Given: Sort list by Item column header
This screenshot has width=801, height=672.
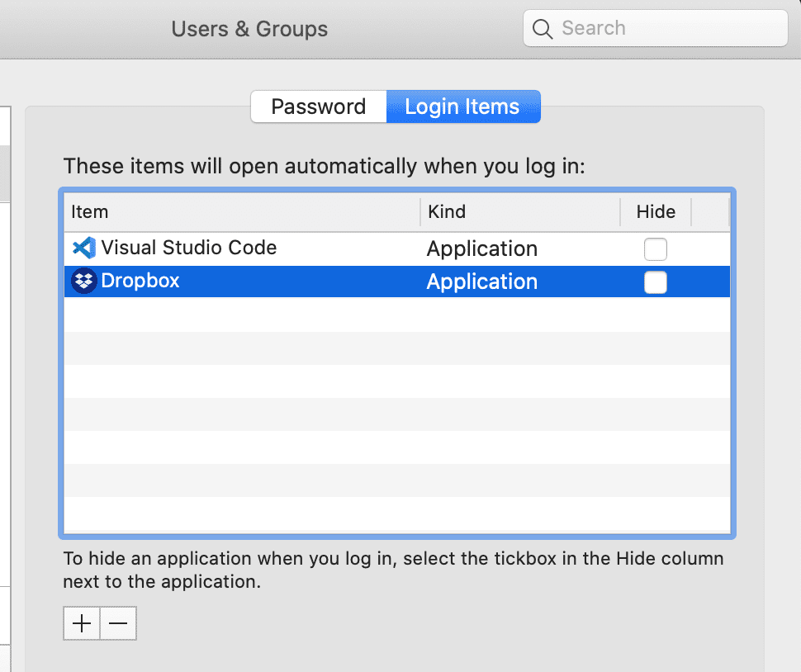Looking at the screenshot, I should [239, 212].
